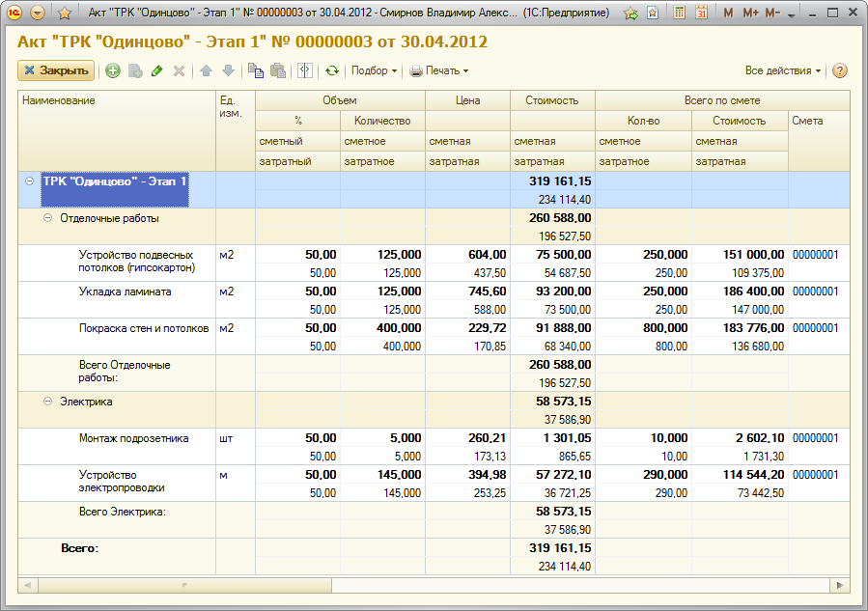Open favorites star in title bar
This screenshot has height=611, width=868.
[65, 13]
